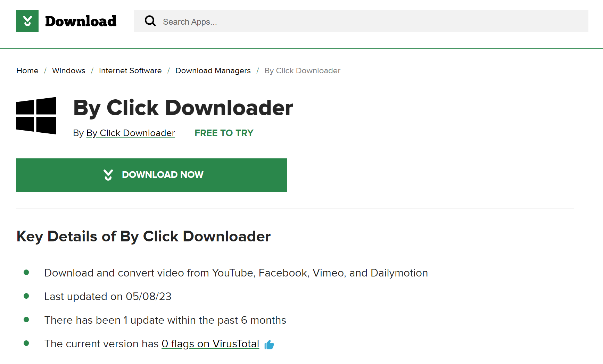
Task: Click the thumbs-up icon beside VirusTotal link
Action: pos(269,345)
